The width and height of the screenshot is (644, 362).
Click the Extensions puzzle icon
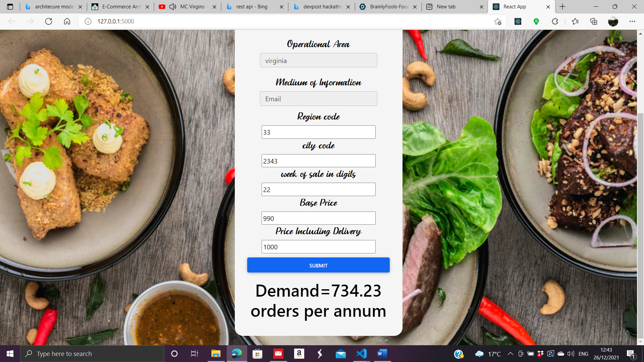click(x=555, y=21)
